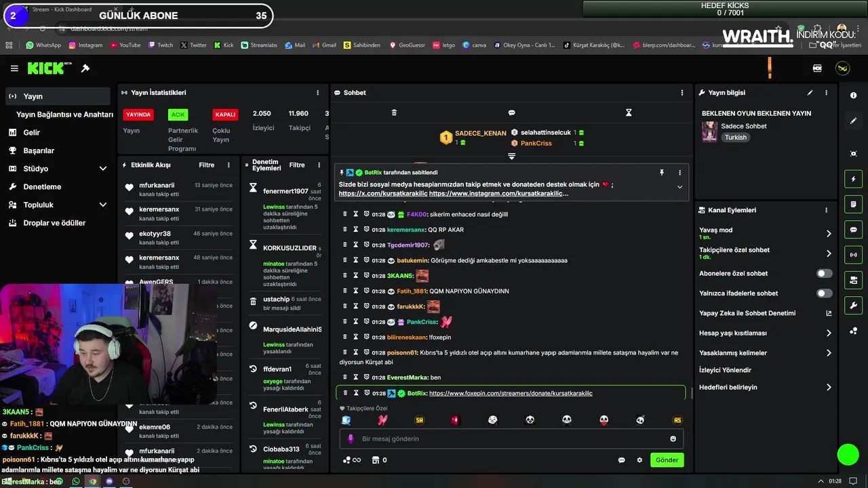Screen dimensions: 868x488
Task: Click the camera icon in right toolbar
Action: coord(853,280)
